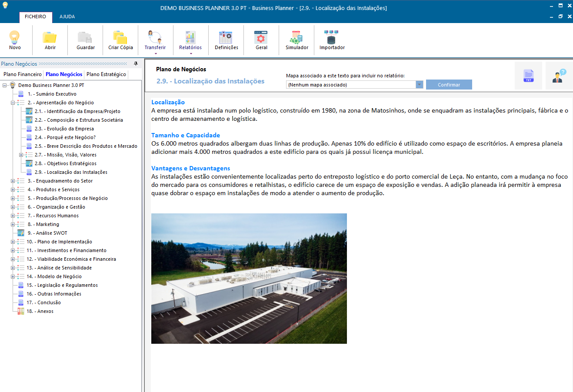Click the TXT document icon

tap(528, 76)
